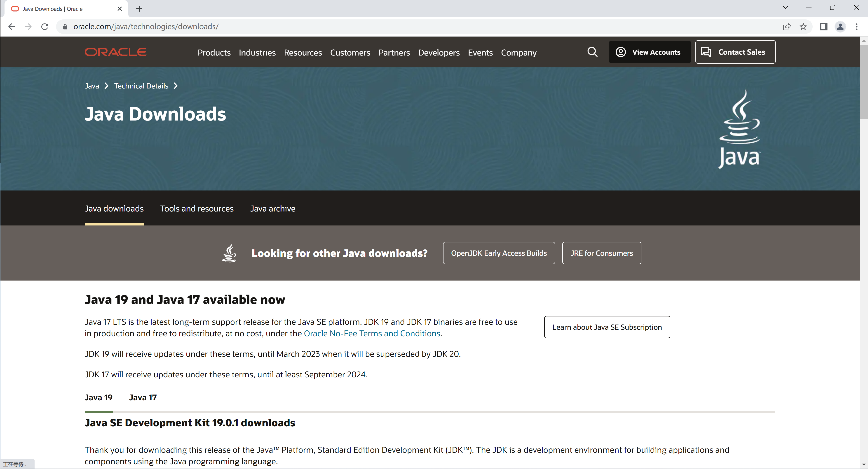Click the browser back arrow
Screen dimensions: 868x469
[12, 27]
